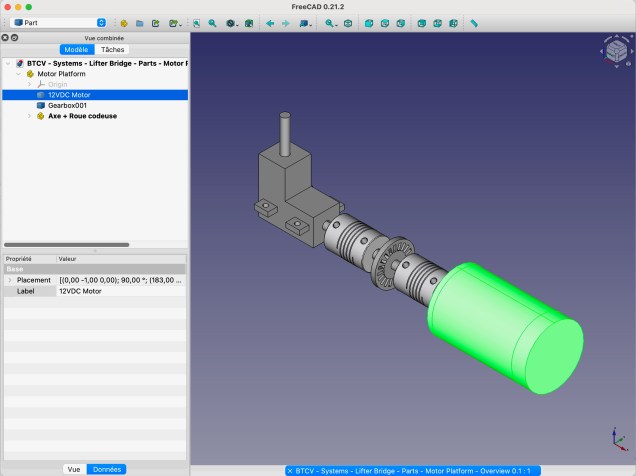Image resolution: width=636 pixels, height=476 pixels.
Task: Click the yellow Create Part icon
Action: [124, 22]
